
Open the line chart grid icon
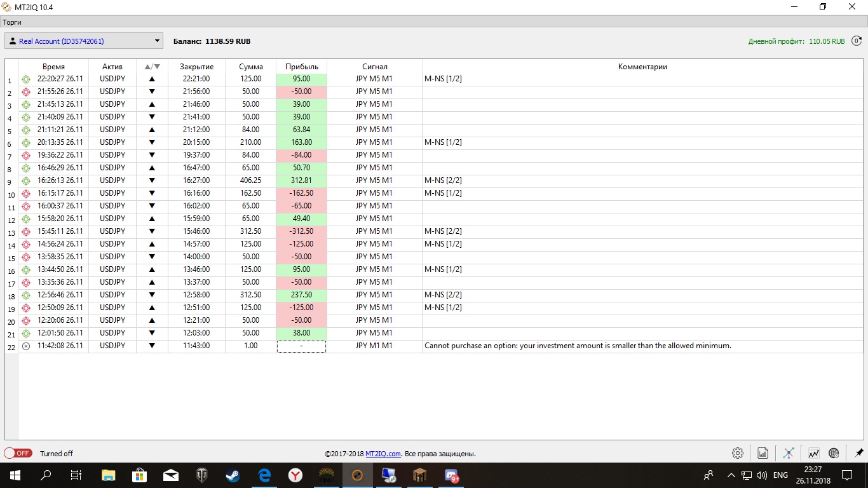coord(813,453)
